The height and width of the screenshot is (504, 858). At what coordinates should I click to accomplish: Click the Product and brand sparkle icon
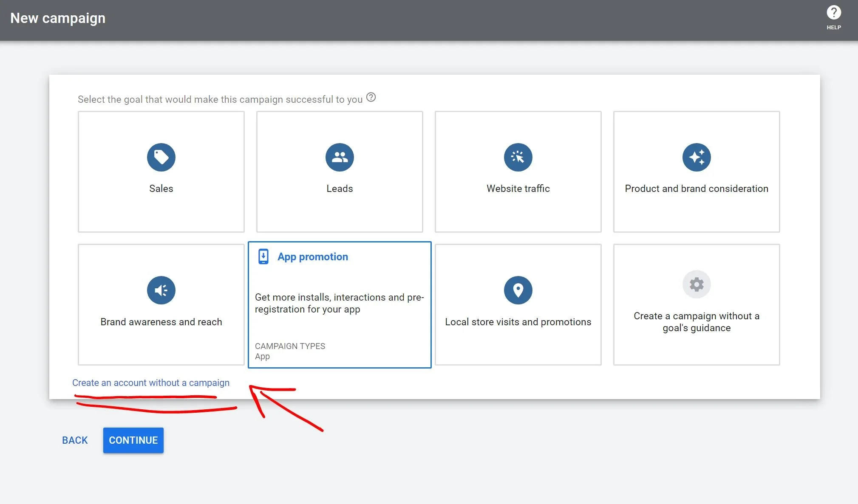click(696, 158)
